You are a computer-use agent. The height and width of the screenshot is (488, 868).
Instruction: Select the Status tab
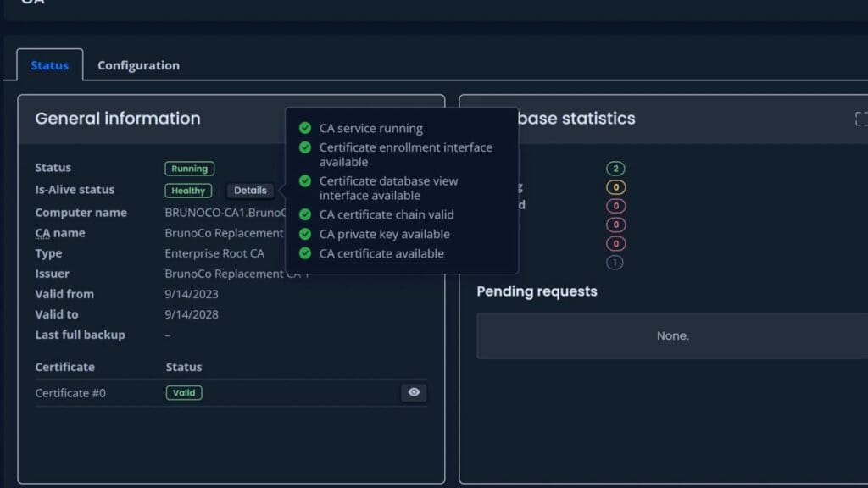[50, 65]
